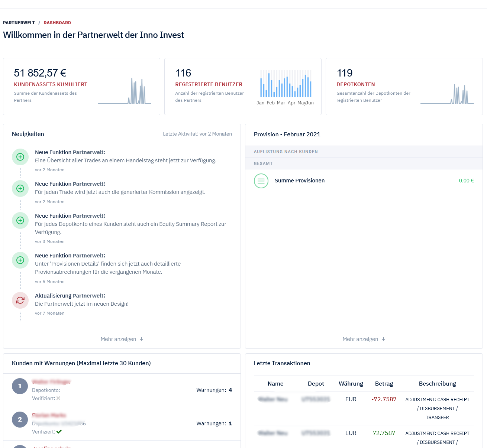487x448 pixels.
Task: Click the green 72.7587 transaction amount
Action: tap(384, 433)
